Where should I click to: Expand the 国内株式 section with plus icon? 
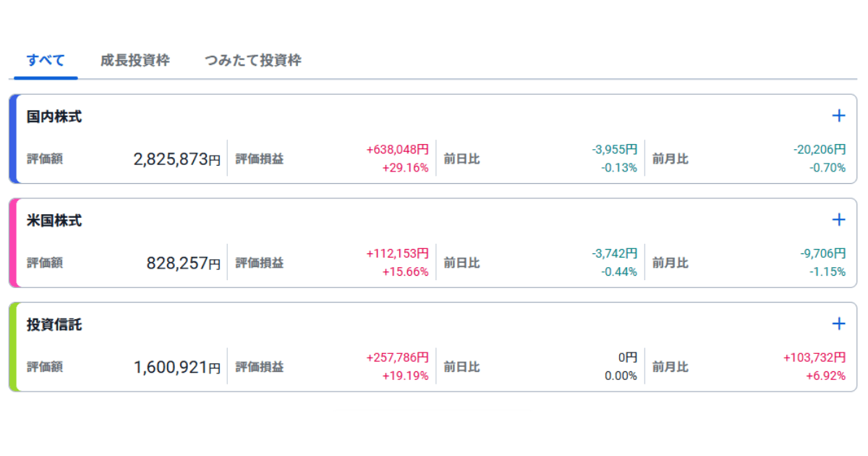[x=838, y=116]
